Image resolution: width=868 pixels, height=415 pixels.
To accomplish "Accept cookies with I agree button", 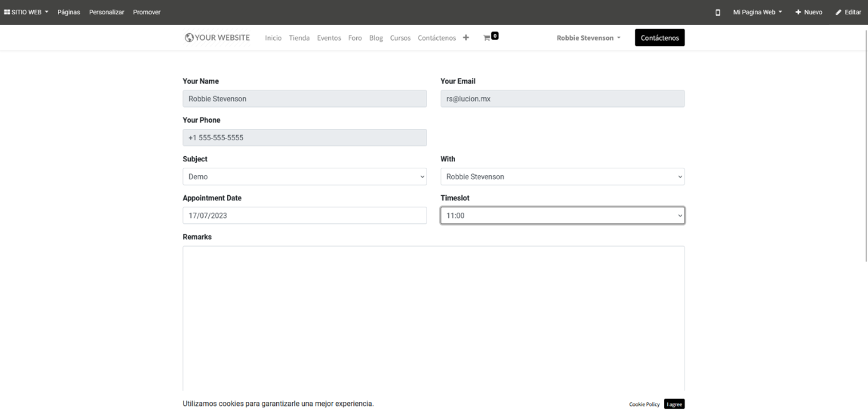I will pos(674,404).
